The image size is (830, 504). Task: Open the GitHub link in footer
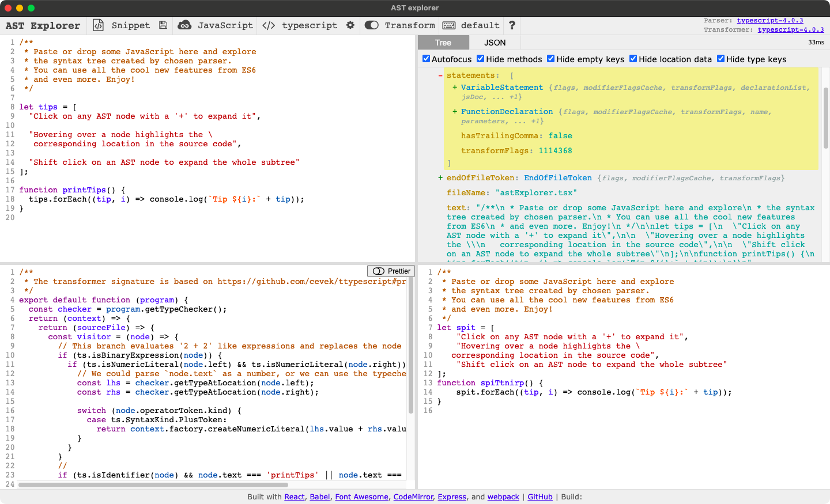pyautogui.click(x=540, y=497)
